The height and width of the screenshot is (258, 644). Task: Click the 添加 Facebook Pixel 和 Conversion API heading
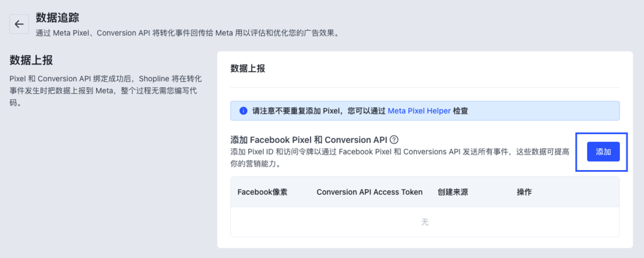pyautogui.click(x=309, y=140)
